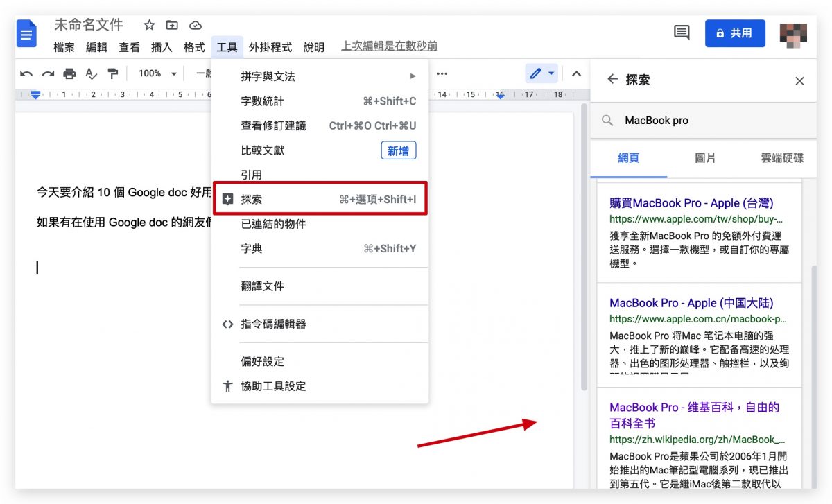
Task: Switch to the 雲端硬碟 tab
Action: point(782,158)
